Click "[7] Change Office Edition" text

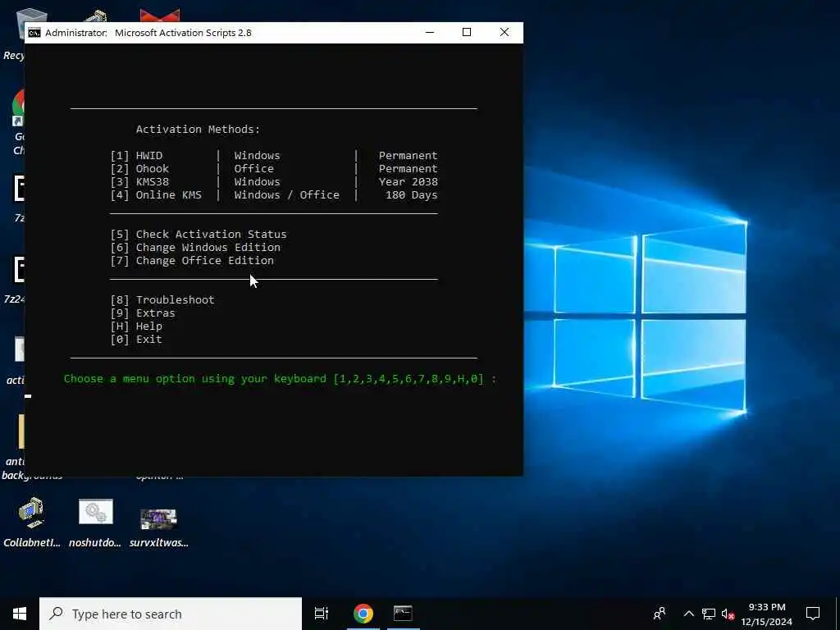click(x=192, y=260)
